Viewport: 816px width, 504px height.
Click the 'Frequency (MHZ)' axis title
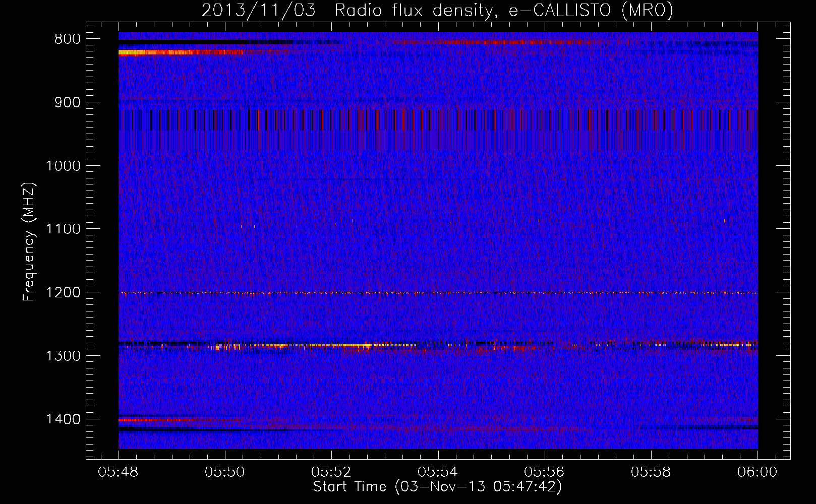point(29,241)
